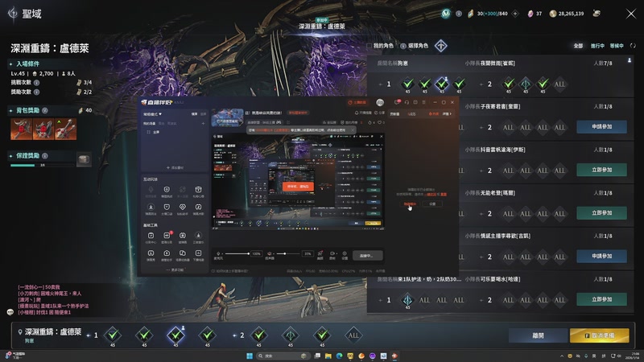Open Microsoft Edge from taskbar
This screenshot has height=362, width=644.
click(339, 356)
